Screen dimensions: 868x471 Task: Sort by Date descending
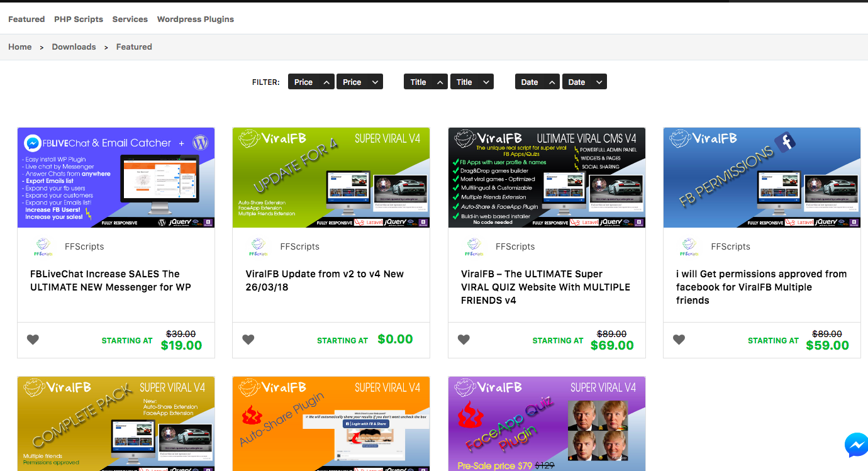point(584,82)
